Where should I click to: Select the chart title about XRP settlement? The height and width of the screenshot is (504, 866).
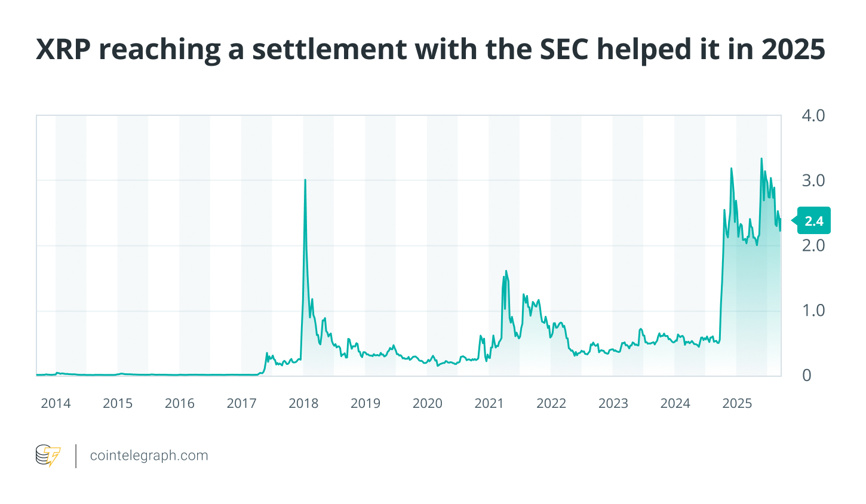tap(430, 49)
